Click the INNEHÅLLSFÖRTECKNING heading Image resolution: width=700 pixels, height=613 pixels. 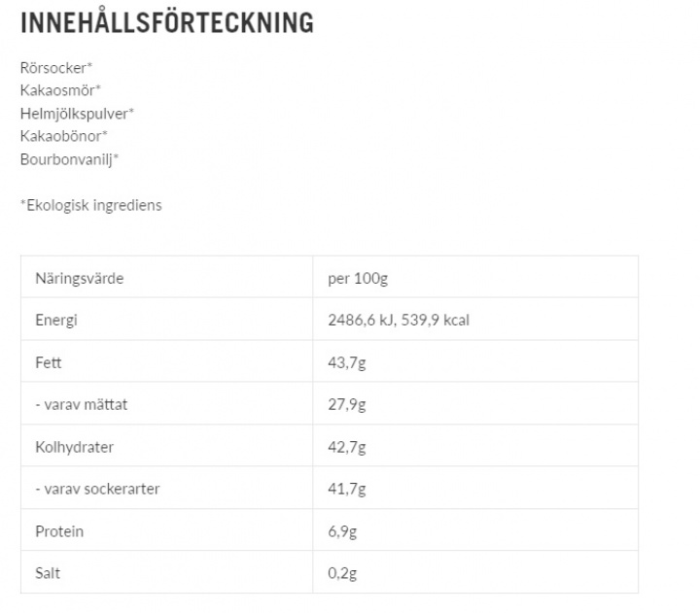[167, 21]
